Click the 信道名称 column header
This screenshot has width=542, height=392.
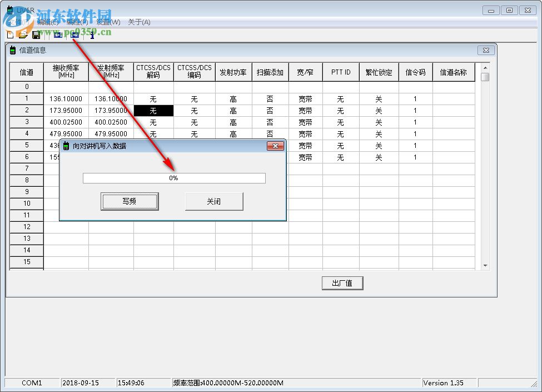click(454, 72)
